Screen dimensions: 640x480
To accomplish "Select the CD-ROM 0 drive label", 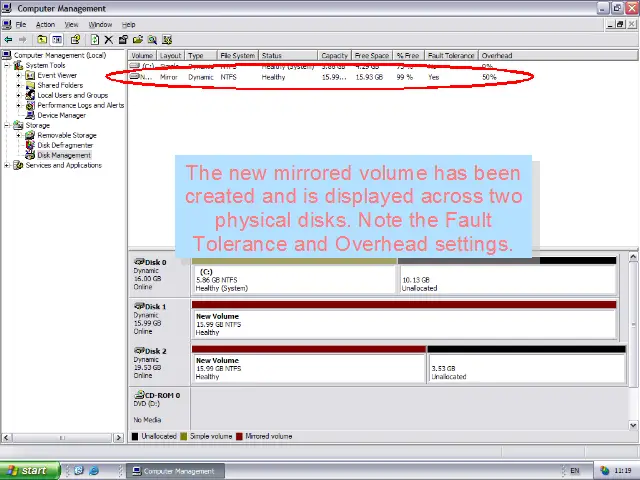I will pos(160,395).
